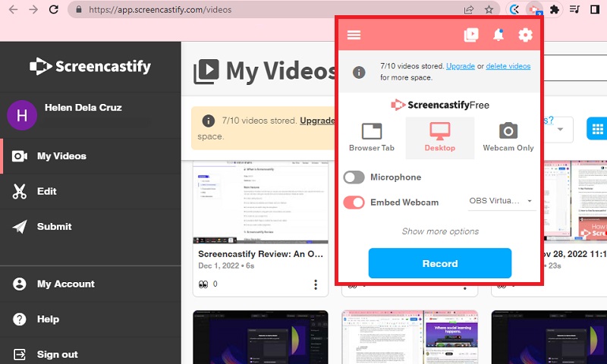Open My Account in the sidebar
Image resolution: width=607 pixels, height=364 pixels.
pos(90,284)
